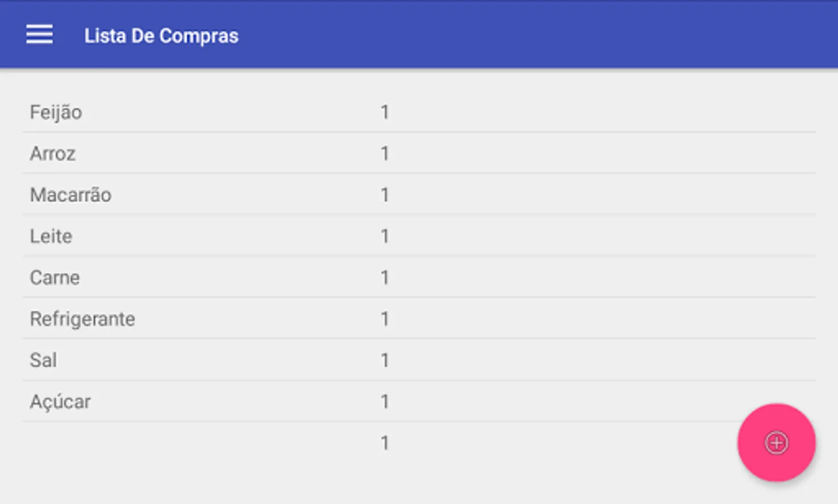Image resolution: width=838 pixels, height=504 pixels.
Task: Choose the Carne item
Action: 55,278
